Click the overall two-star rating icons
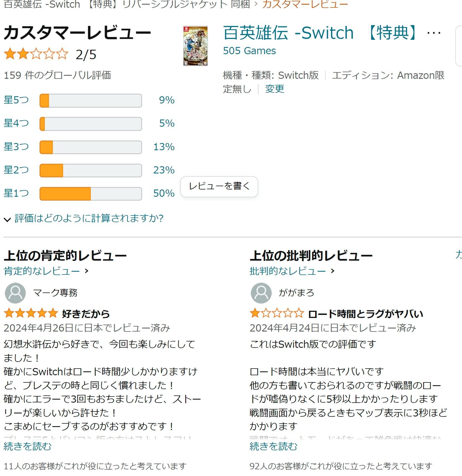This screenshot has width=462, height=476. pyautogui.click(x=36, y=54)
